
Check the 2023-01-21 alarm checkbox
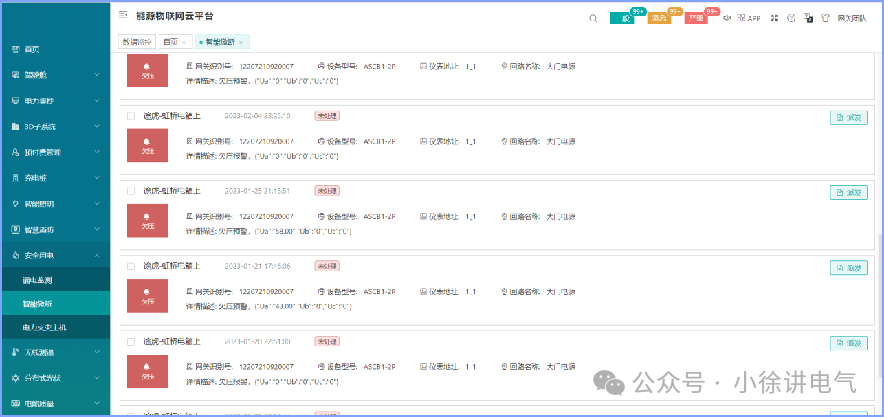(x=131, y=266)
